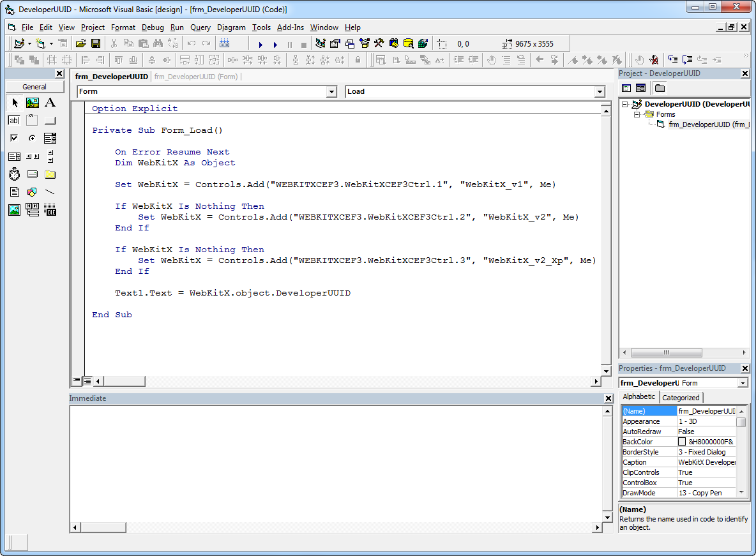Switch to Full Module View at code window bottom
This screenshot has height=556, width=756.
tap(87, 381)
